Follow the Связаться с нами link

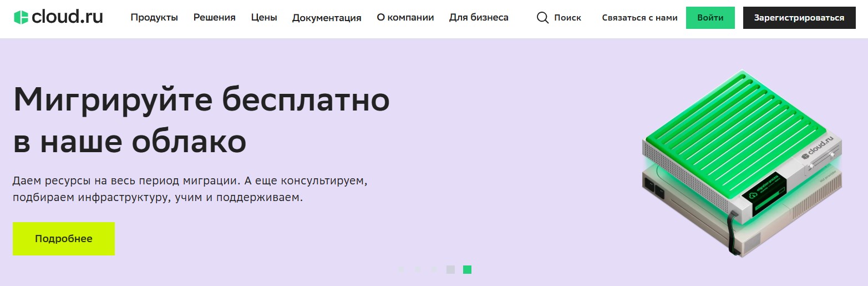pyautogui.click(x=639, y=18)
